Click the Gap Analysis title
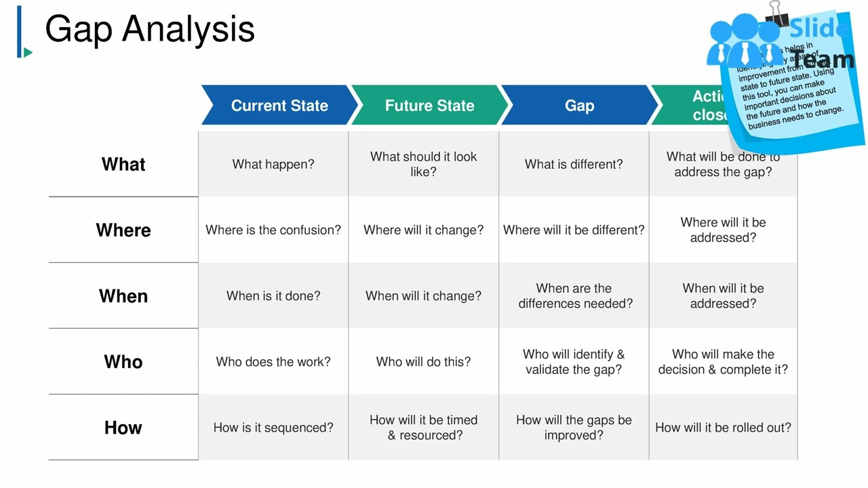The width and height of the screenshot is (868, 488). 150,30
